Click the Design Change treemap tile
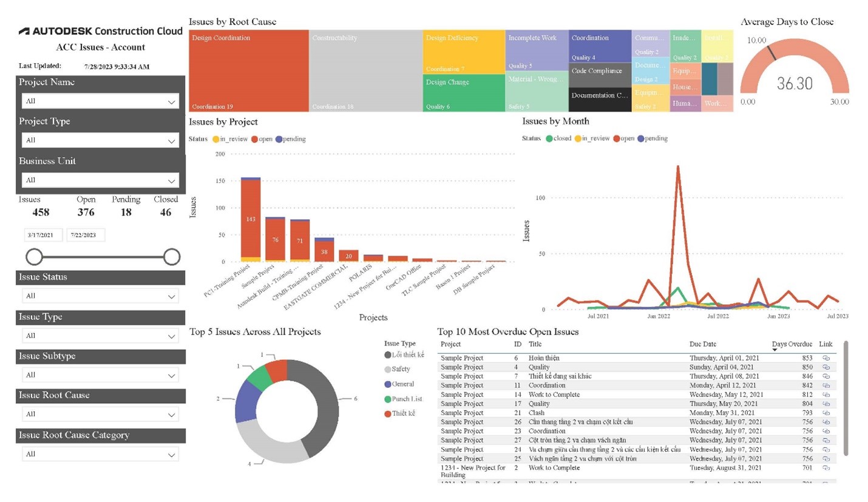 click(464, 93)
